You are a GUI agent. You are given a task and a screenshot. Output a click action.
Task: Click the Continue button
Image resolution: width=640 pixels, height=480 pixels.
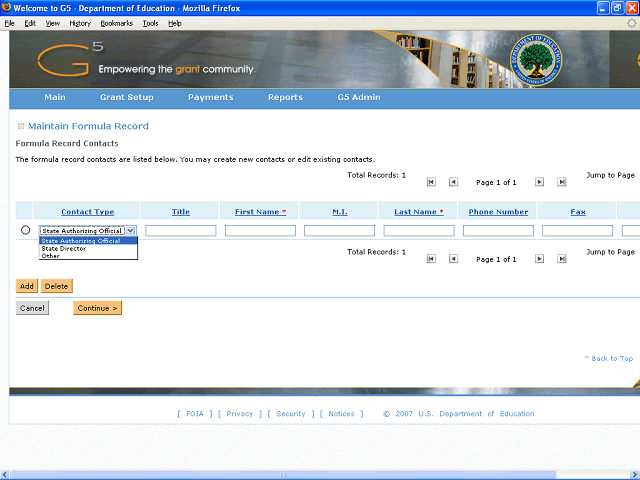click(x=98, y=308)
